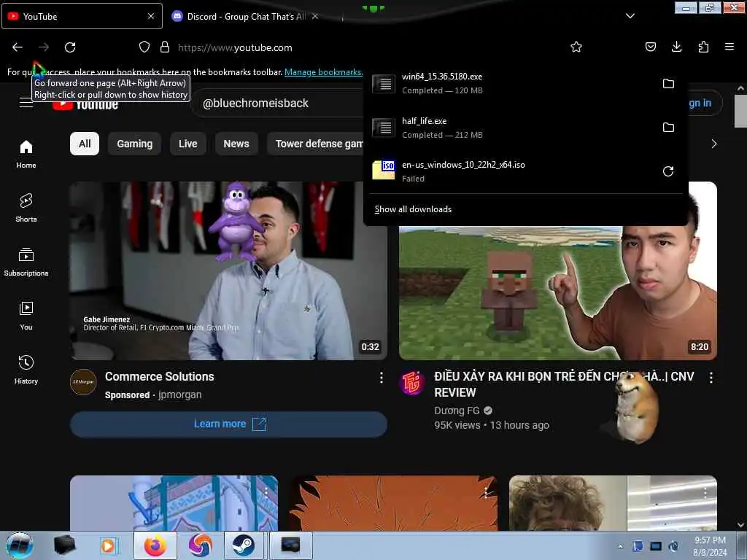Image resolution: width=747 pixels, height=560 pixels.
Task: Open media player taskbar icon
Action: [109, 545]
